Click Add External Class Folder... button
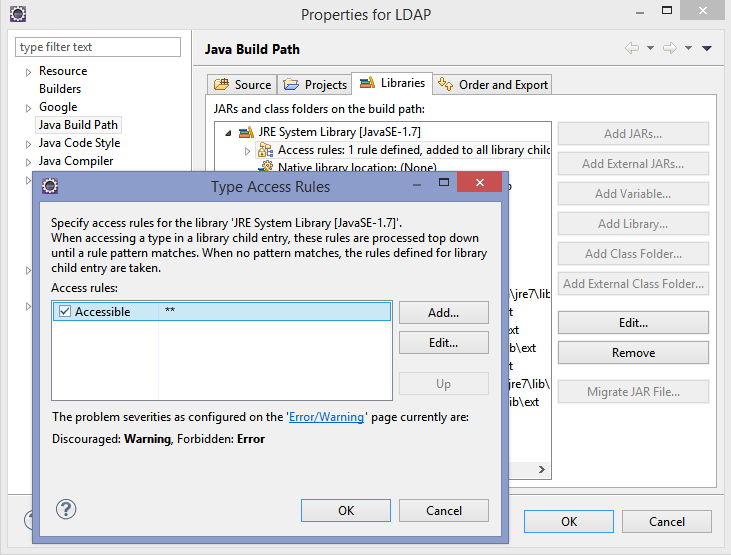 pyautogui.click(x=633, y=284)
